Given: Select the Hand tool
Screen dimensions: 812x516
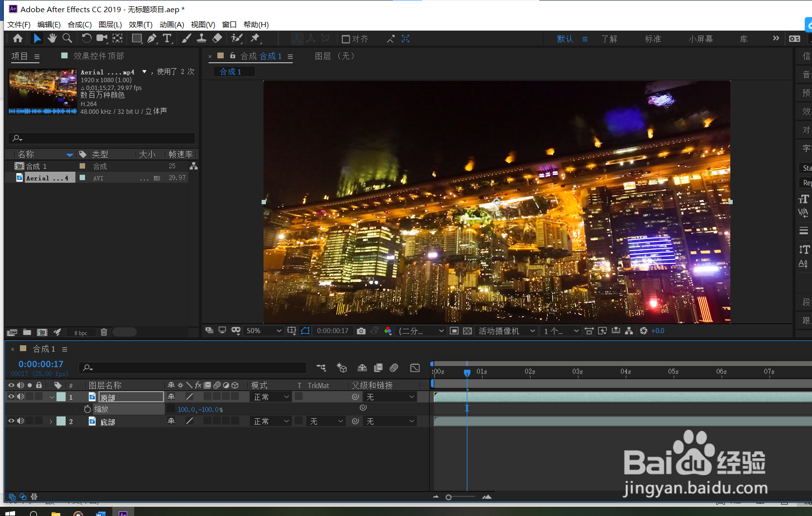Looking at the screenshot, I should click(x=52, y=38).
